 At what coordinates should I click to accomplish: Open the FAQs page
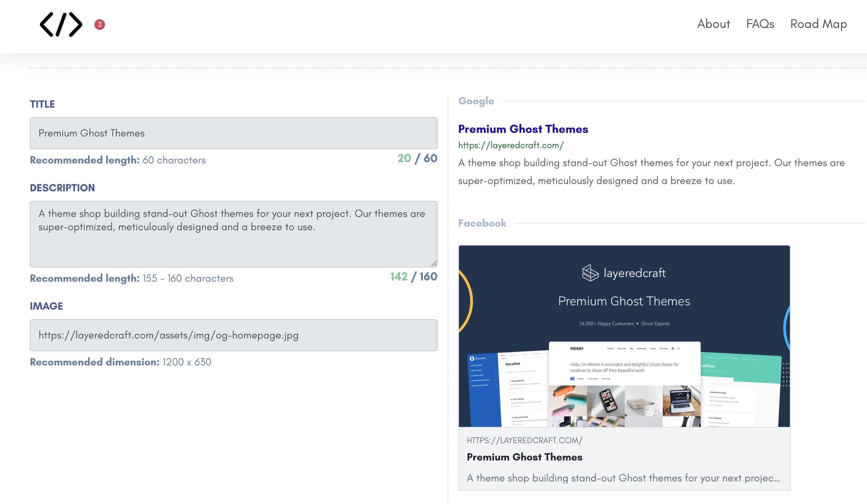coord(760,24)
